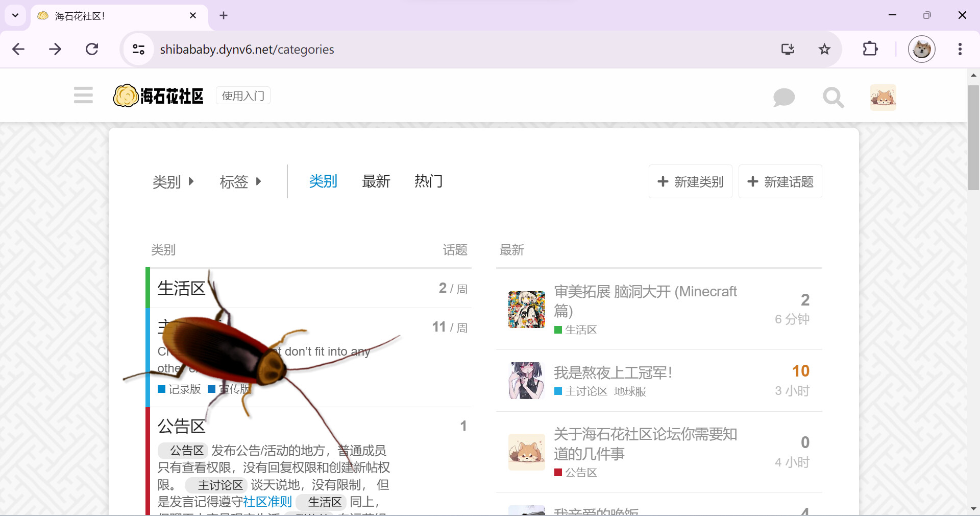Viewport: 980px width, 516px height.
Task: Switch to the 最新 tab
Action: [x=376, y=181]
